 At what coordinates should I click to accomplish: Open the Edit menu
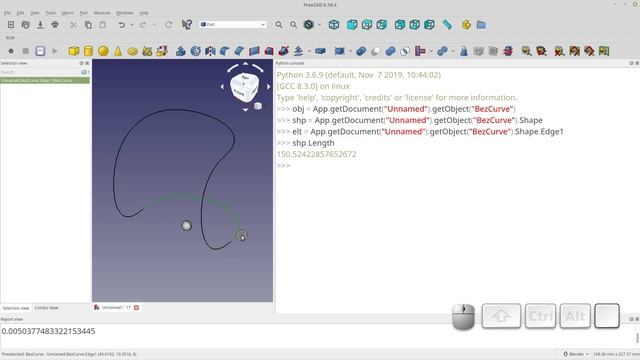[20, 13]
